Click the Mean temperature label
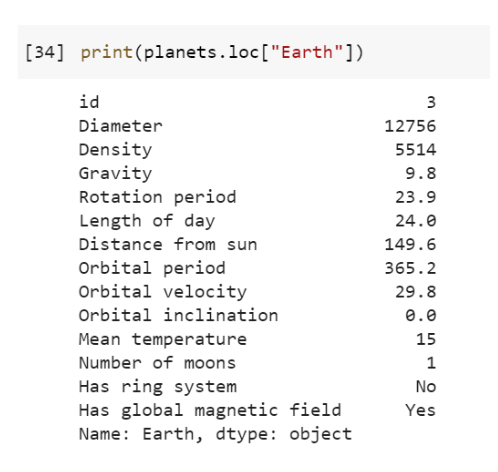Screen dimensions: 498x472 tap(163, 339)
